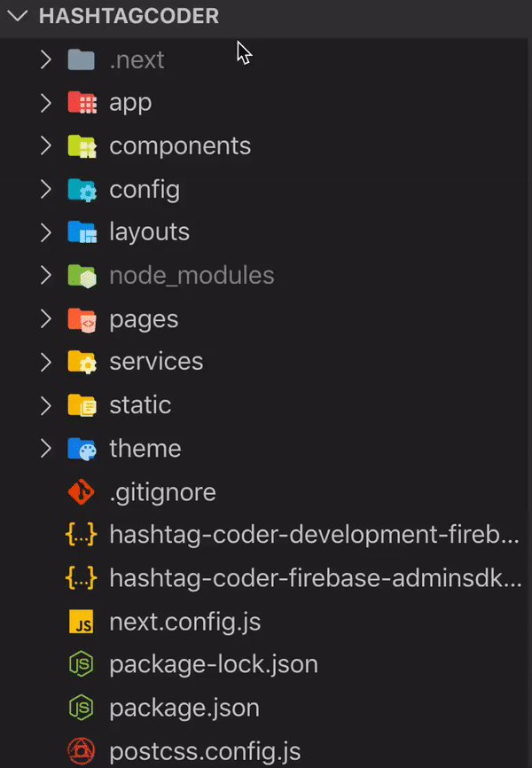Open postcss.config.js file name

[205, 752]
